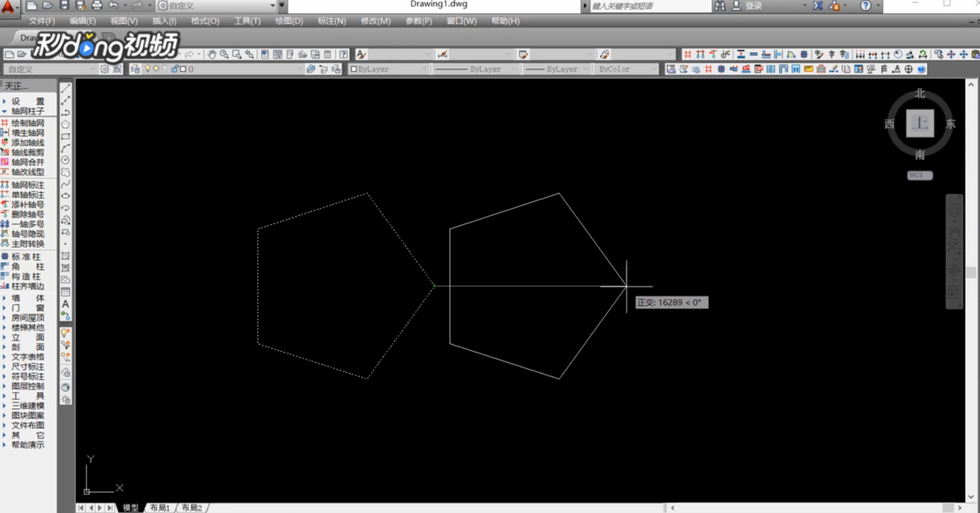Expand the 门窗 section in side panel
980x513 pixels.
point(28,308)
